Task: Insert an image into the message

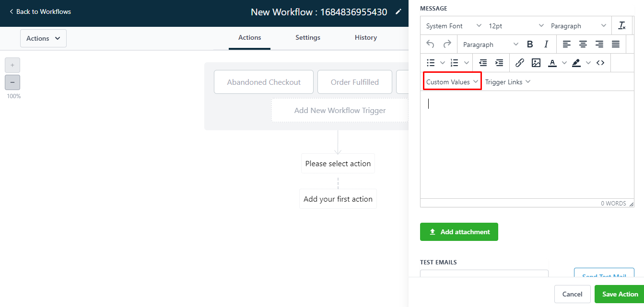Action: tap(536, 63)
